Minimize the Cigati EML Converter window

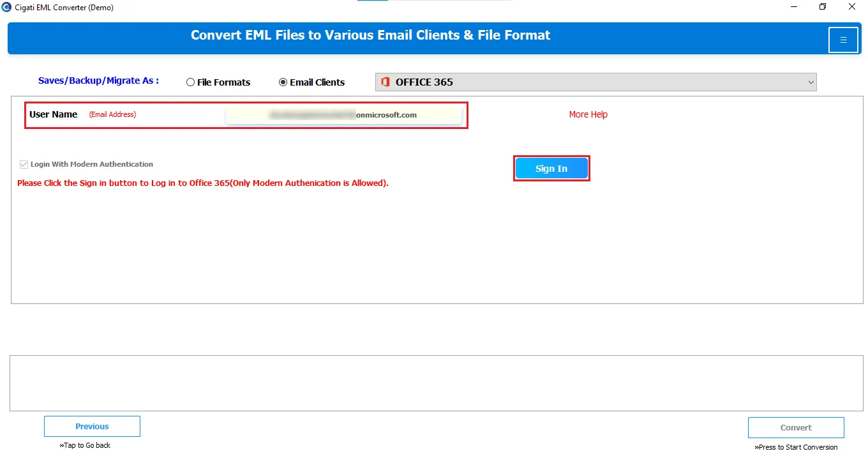point(793,7)
